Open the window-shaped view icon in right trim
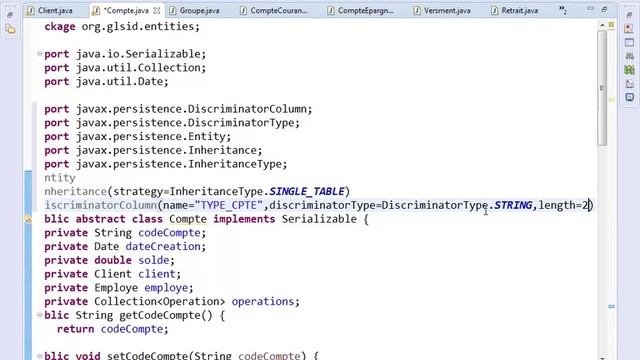The width and height of the screenshot is (640, 360). pyautogui.click(x=629, y=42)
